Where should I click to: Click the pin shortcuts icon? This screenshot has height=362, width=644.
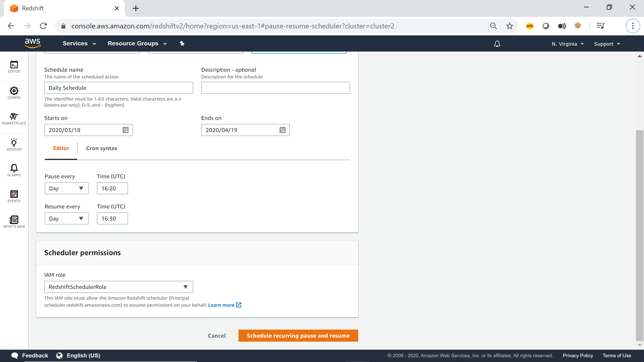click(182, 43)
